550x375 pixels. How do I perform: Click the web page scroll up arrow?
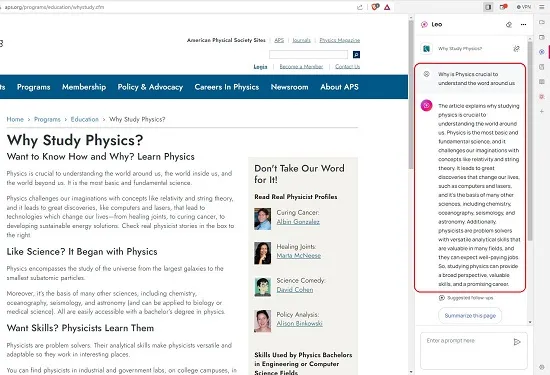[411, 18]
